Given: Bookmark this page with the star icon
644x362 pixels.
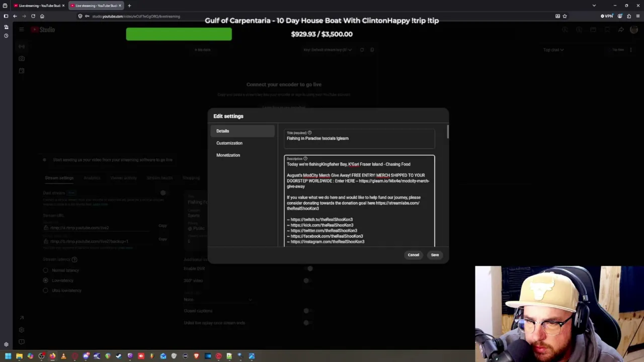Looking at the screenshot, I should pyautogui.click(x=565, y=16).
